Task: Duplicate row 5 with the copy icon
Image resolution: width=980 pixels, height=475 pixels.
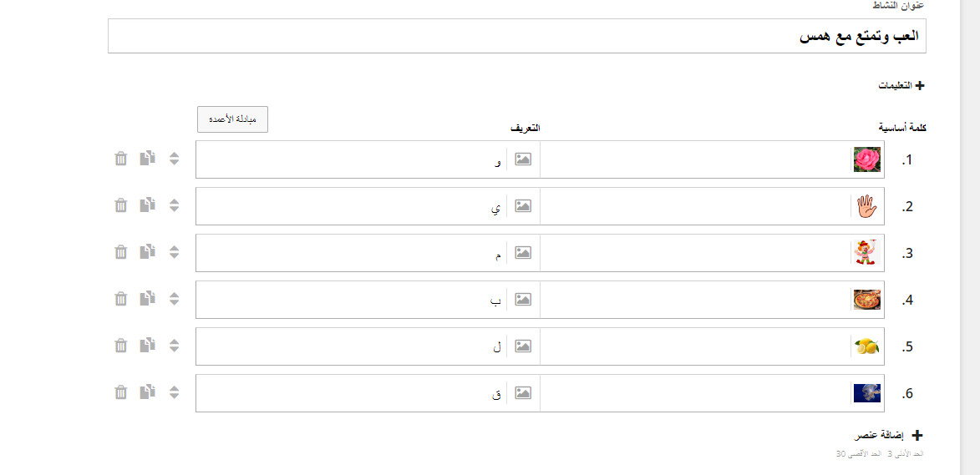Action: click(148, 345)
